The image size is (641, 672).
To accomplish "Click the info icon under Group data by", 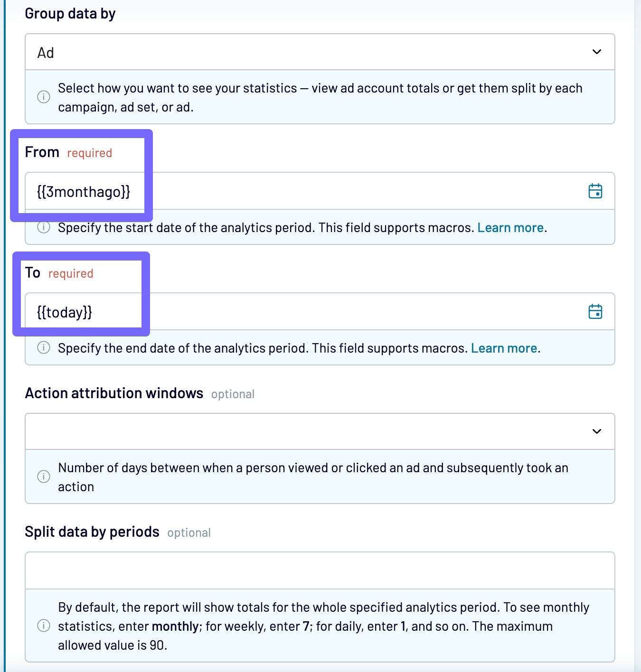I will [44, 97].
